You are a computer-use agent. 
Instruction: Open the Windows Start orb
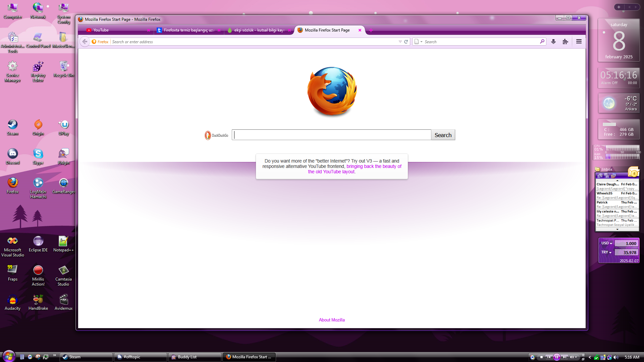click(9, 356)
